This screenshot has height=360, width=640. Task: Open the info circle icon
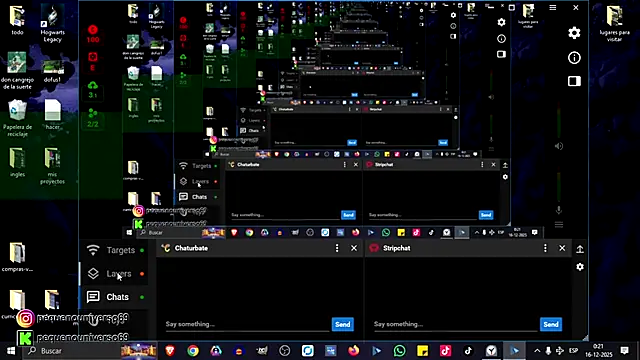click(574, 58)
